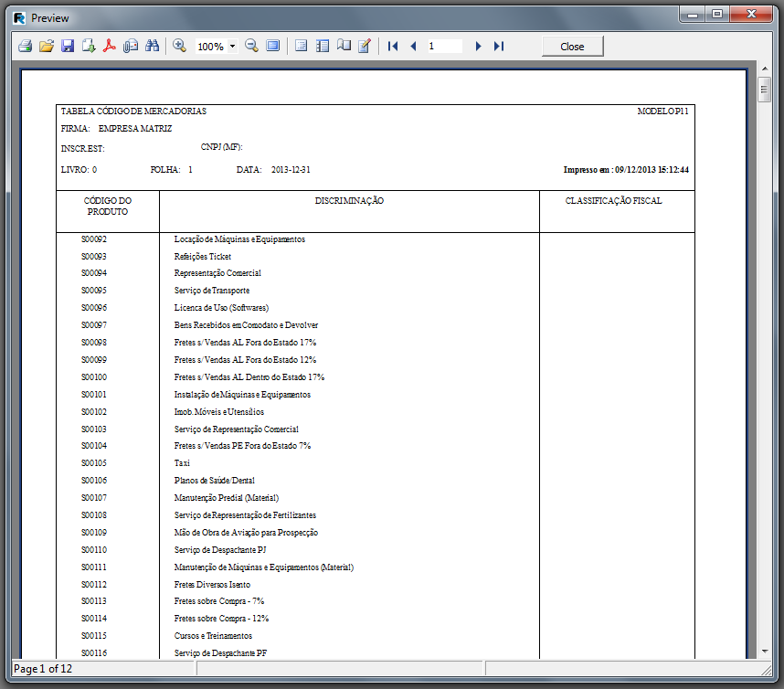The width and height of the screenshot is (784, 689).
Task: Click the 'Impresso em : 09/12/2013' timestamp
Action: [x=626, y=169]
